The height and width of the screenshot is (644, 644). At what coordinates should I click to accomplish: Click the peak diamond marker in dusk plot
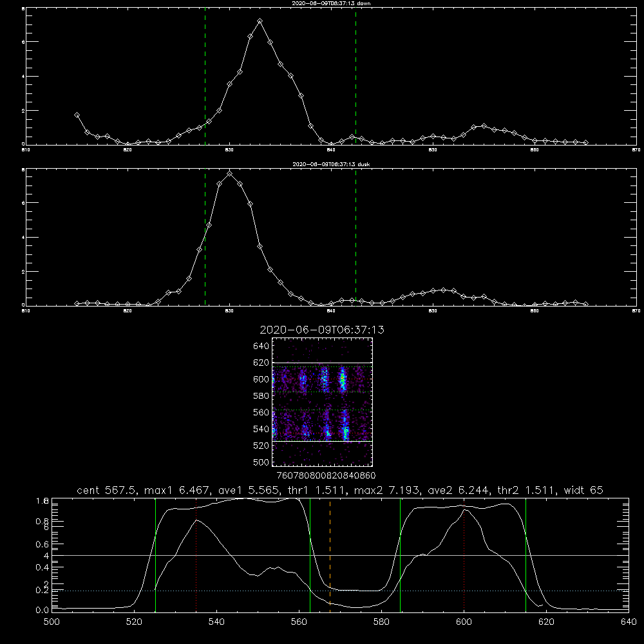click(230, 174)
